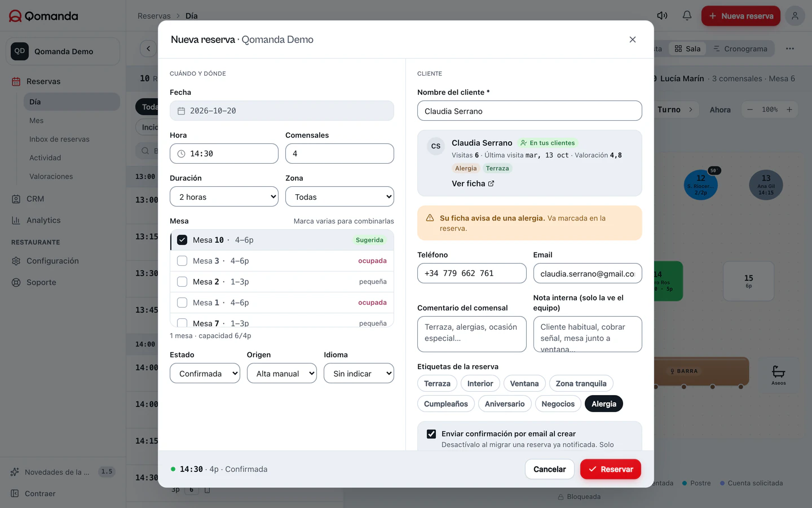Viewport: 812px width, 508px height.
Task: Check the Mesa 2 checkbox
Action: pos(182,282)
